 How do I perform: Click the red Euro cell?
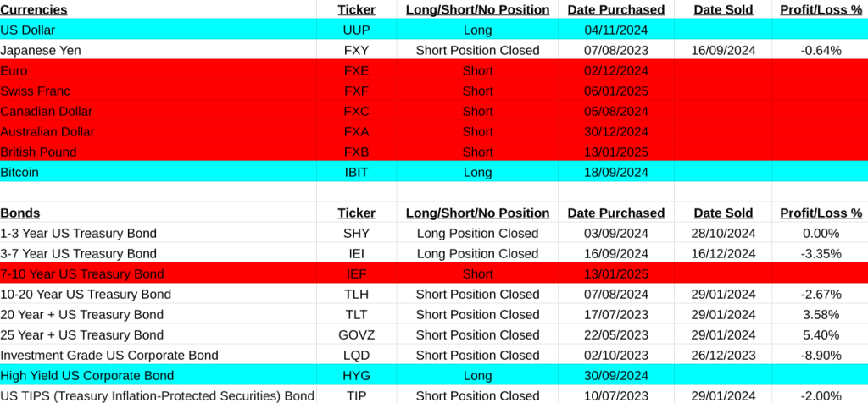click(x=15, y=70)
